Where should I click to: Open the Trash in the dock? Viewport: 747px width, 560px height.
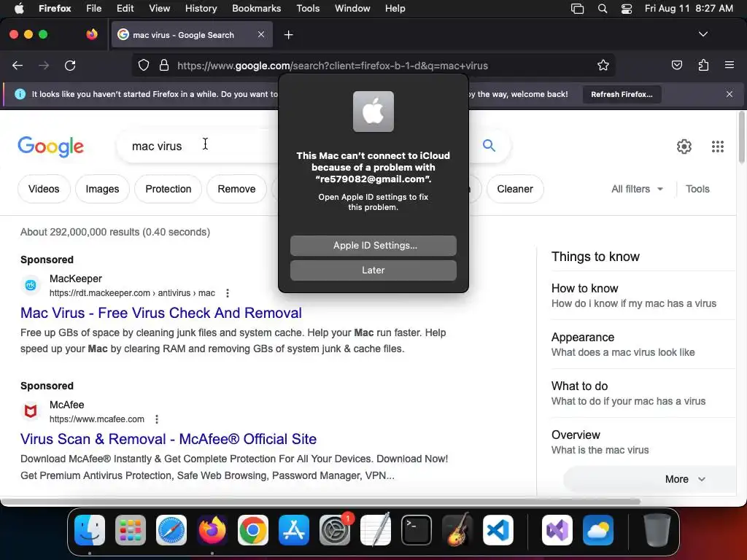[657, 530]
